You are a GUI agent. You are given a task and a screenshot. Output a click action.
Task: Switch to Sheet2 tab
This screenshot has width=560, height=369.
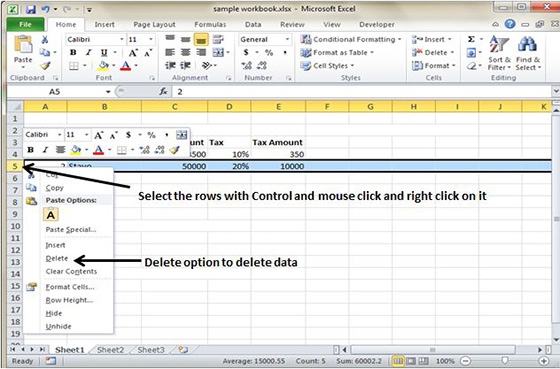point(110,350)
